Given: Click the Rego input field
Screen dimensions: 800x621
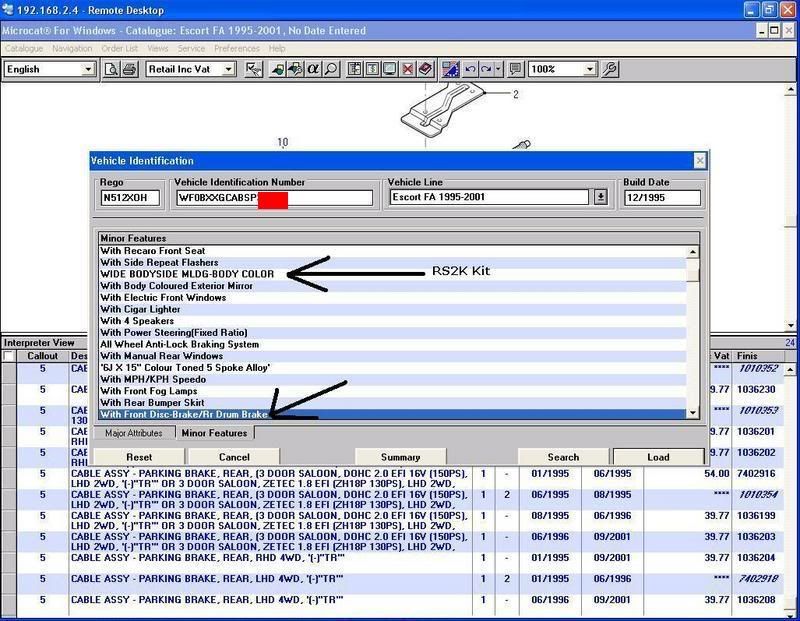Looking at the screenshot, I should pyautogui.click(x=130, y=197).
